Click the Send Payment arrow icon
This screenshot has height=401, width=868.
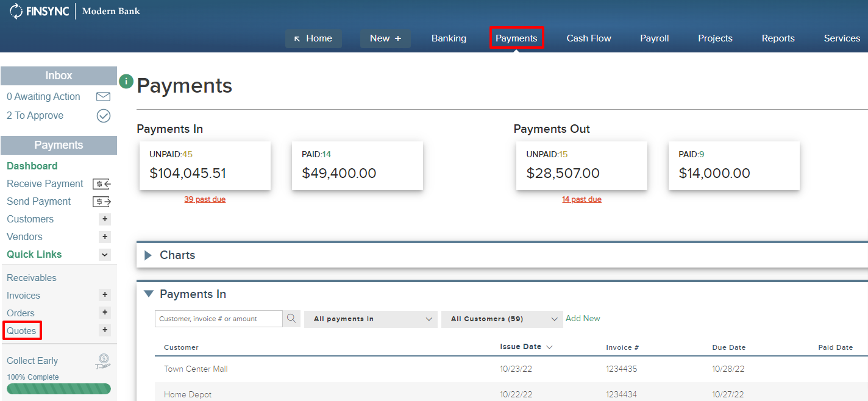102,202
